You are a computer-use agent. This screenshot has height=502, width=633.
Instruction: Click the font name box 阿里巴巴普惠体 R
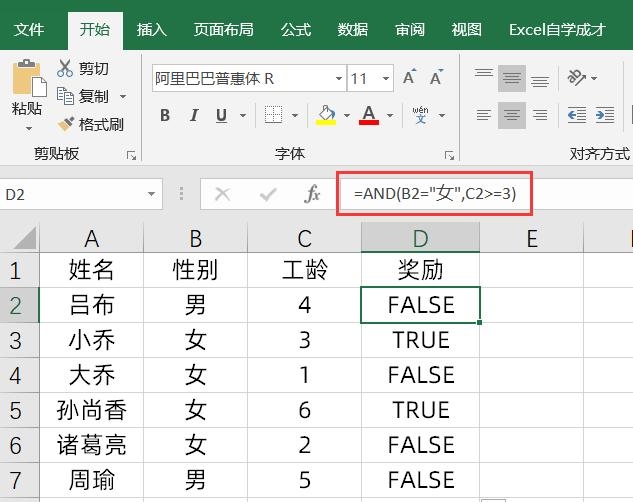tap(243, 78)
